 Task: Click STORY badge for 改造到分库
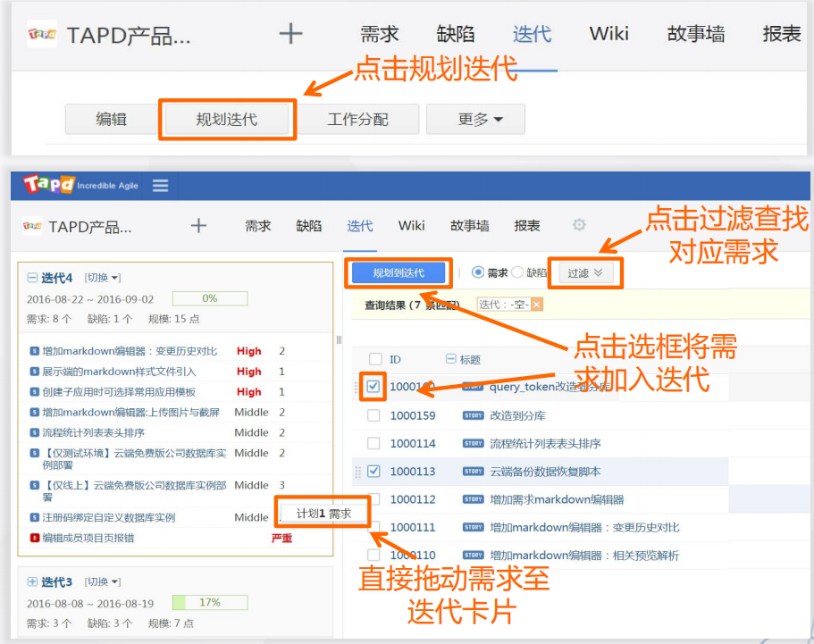[x=473, y=415]
